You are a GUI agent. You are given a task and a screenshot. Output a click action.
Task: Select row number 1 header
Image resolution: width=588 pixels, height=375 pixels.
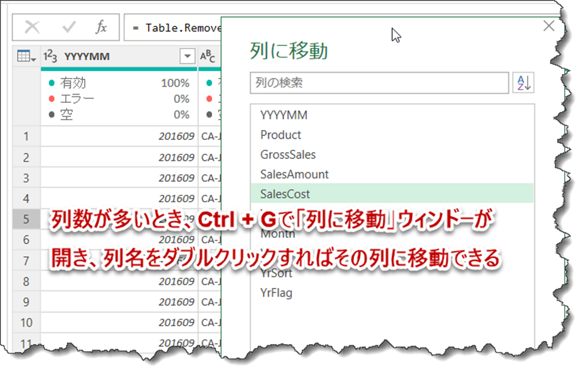tap(27, 136)
